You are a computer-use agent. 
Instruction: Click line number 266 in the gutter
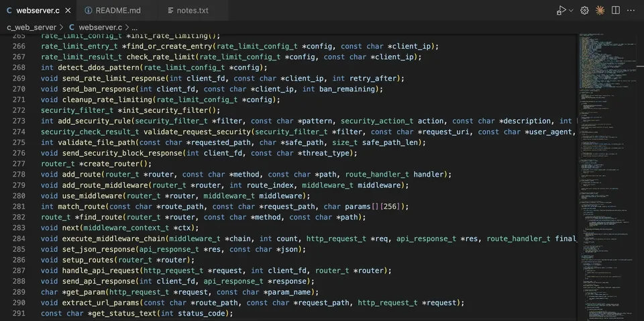pyautogui.click(x=19, y=46)
